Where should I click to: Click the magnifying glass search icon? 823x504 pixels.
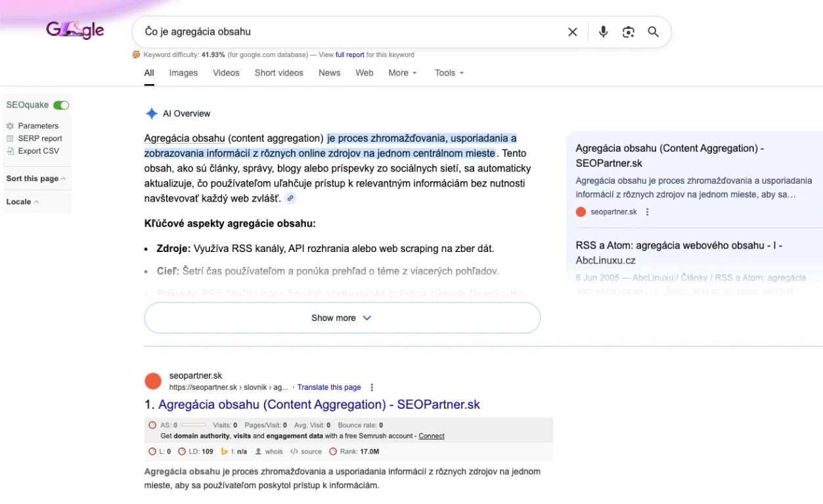click(x=653, y=32)
